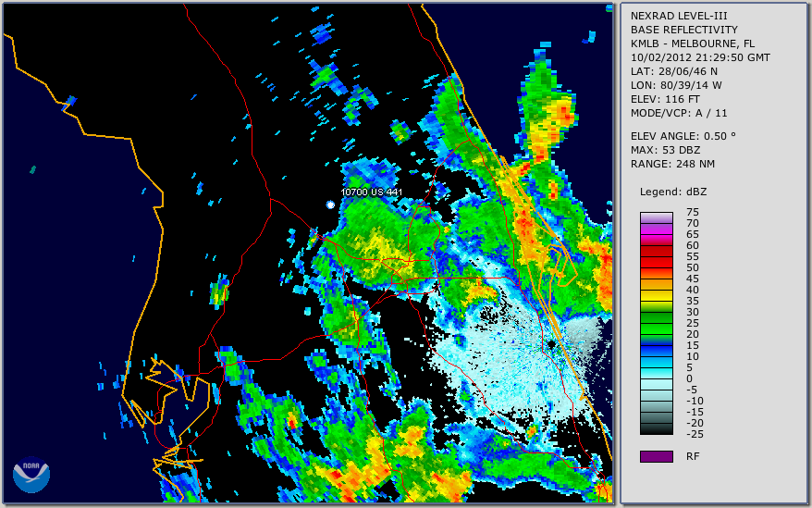Click the 'MAX: 53 DBZ' value
Image resolution: width=812 pixels, height=508 pixels.
(666, 150)
